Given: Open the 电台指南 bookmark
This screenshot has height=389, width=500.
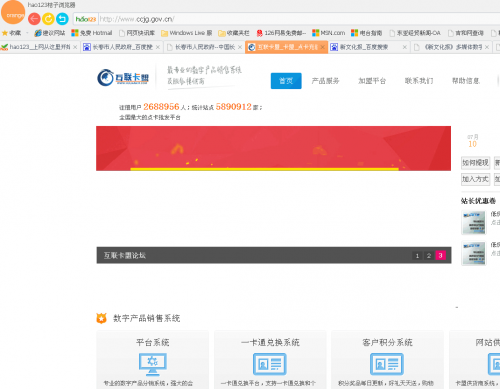Looking at the screenshot, I should (366, 33).
